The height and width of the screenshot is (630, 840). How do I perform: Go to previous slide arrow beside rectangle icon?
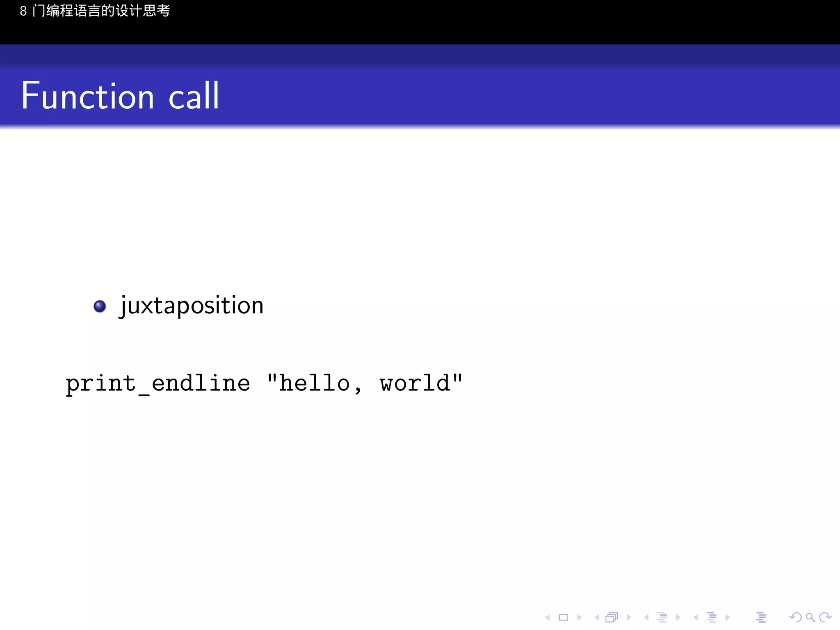click(548, 617)
